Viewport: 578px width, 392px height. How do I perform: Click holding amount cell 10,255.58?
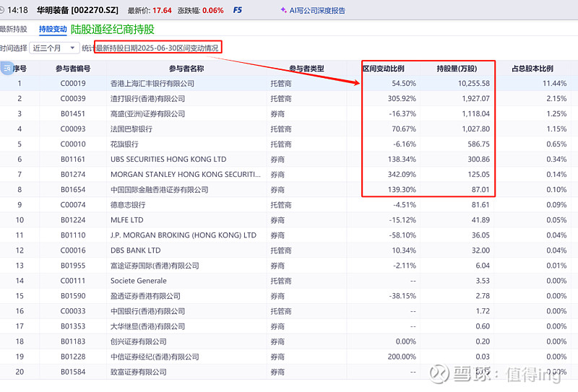tap(474, 83)
